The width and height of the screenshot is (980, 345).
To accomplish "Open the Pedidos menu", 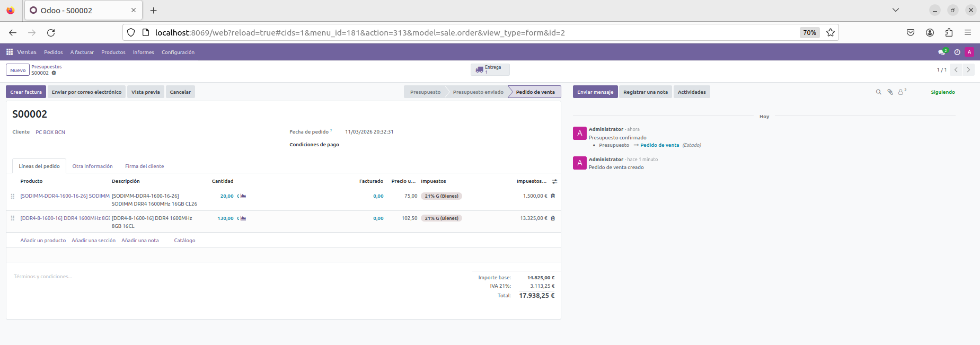I will click(53, 52).
